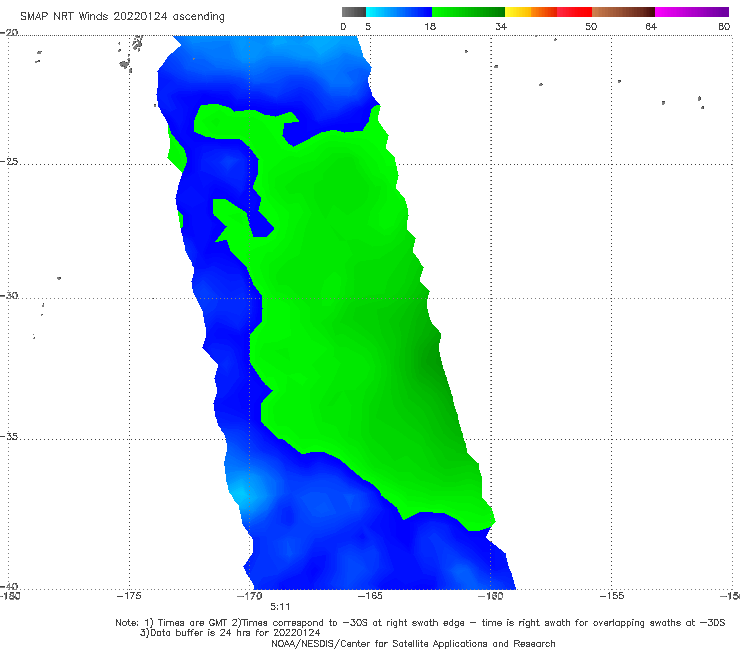Select the red segment of the colorbar

click(x=574, y=12)
